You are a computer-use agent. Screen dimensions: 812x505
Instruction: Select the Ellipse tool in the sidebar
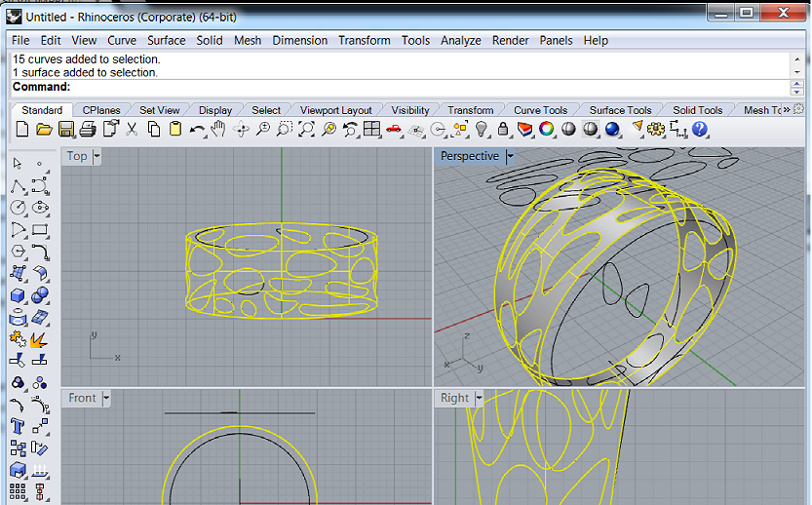40,208
